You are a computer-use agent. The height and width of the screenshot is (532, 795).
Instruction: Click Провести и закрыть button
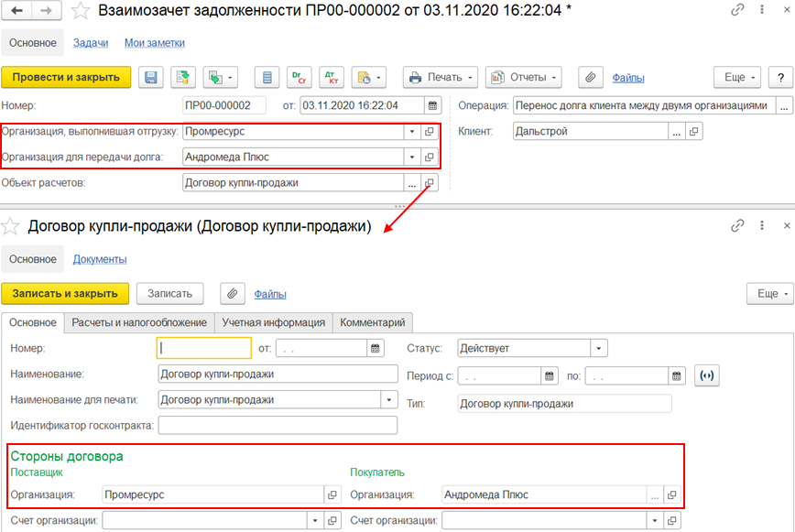click(x=66, y=78)
